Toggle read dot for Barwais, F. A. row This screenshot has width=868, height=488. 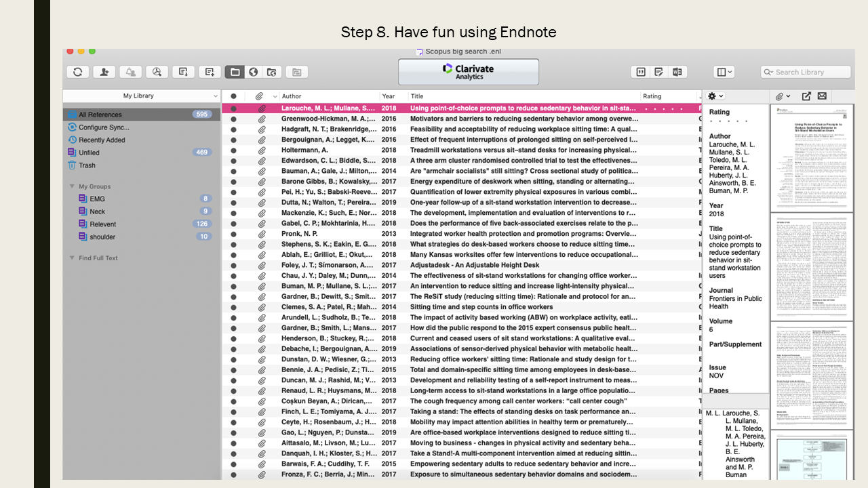(x=233, y=464)
